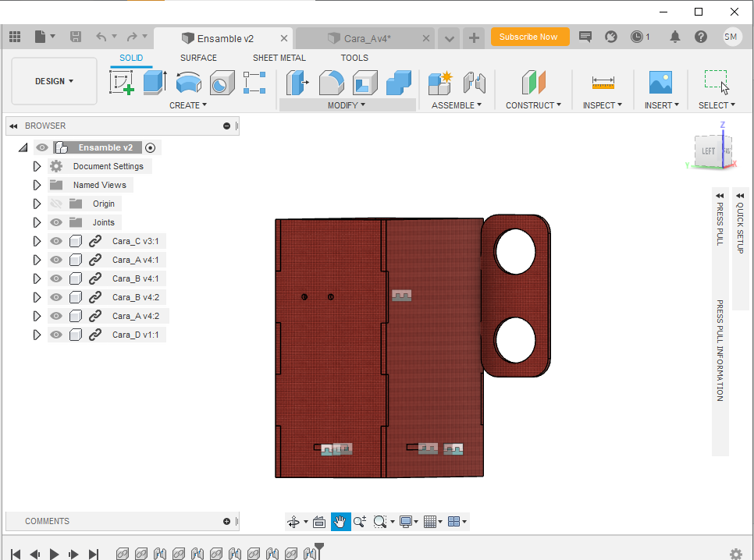Select the Combine tool
754x560 pixels.
(399, 82)
